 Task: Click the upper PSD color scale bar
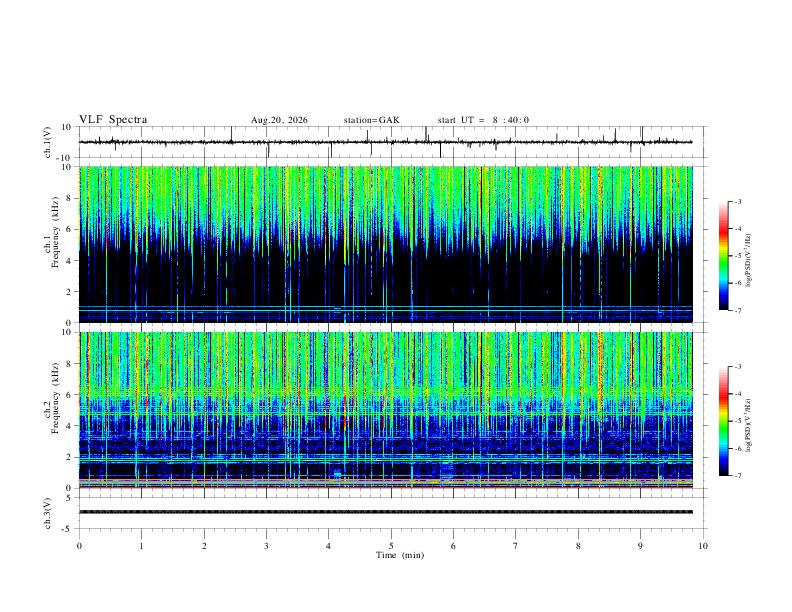724,256
